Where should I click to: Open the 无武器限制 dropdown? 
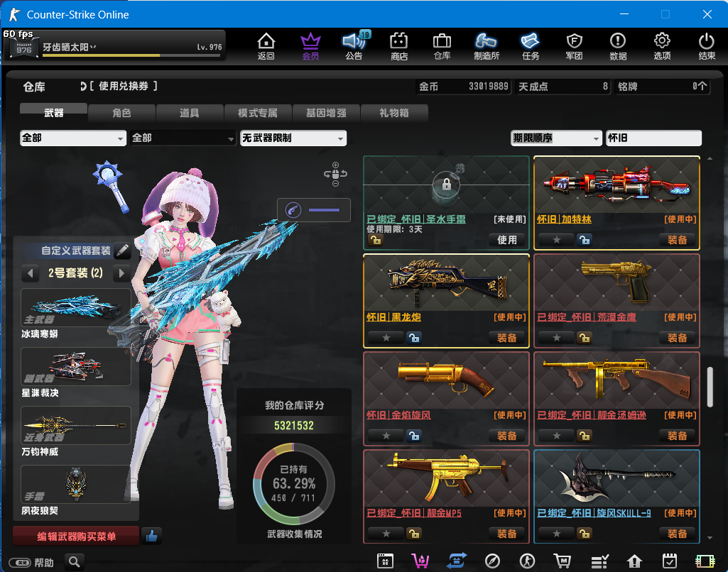[293, 138]
